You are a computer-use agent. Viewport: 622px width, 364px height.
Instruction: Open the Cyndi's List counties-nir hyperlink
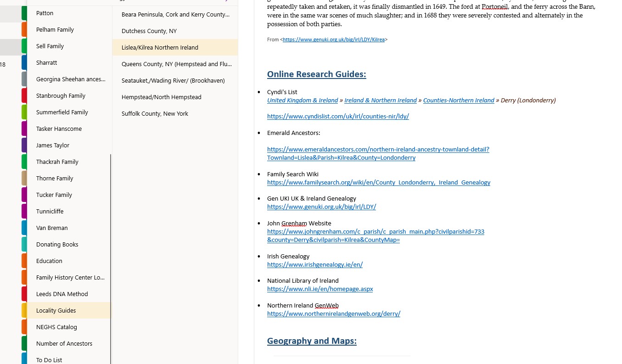coord(338,116)
